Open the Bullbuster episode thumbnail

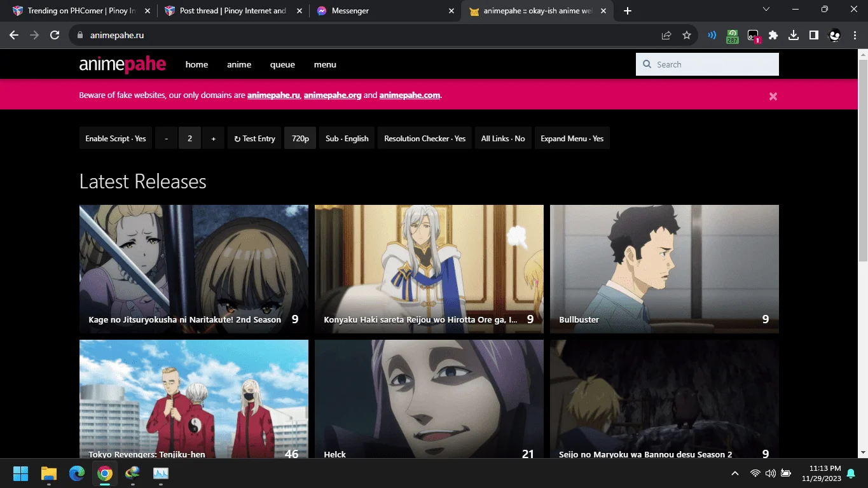[665, 268]
